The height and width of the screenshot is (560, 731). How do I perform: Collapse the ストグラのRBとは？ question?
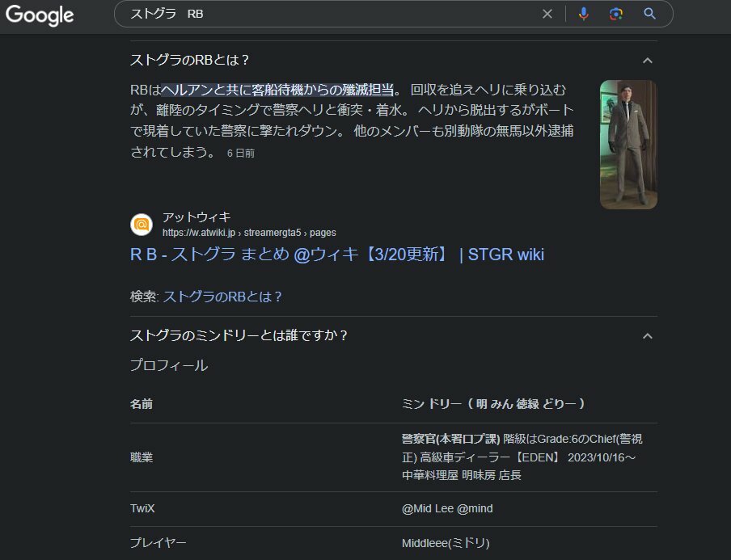[x=647, y=60]
